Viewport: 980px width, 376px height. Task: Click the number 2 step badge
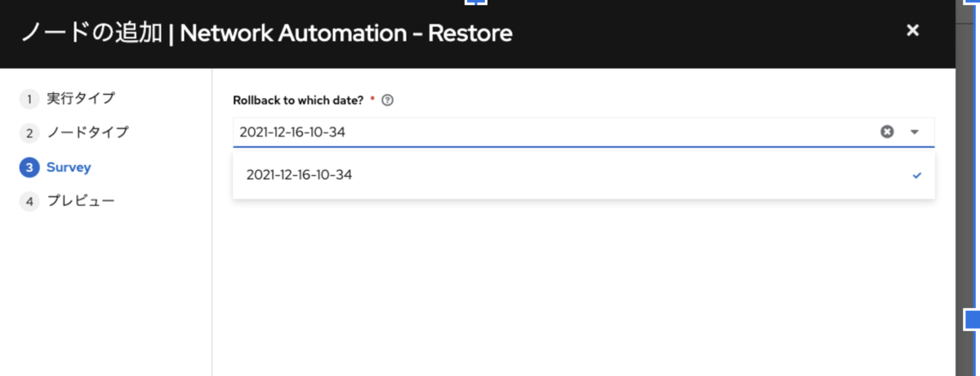29,133
